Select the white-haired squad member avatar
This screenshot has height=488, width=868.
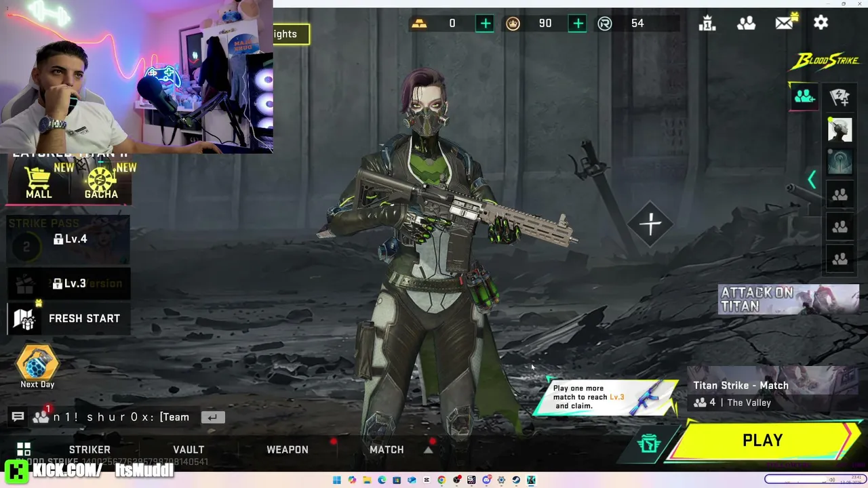(x=840, y=130)
